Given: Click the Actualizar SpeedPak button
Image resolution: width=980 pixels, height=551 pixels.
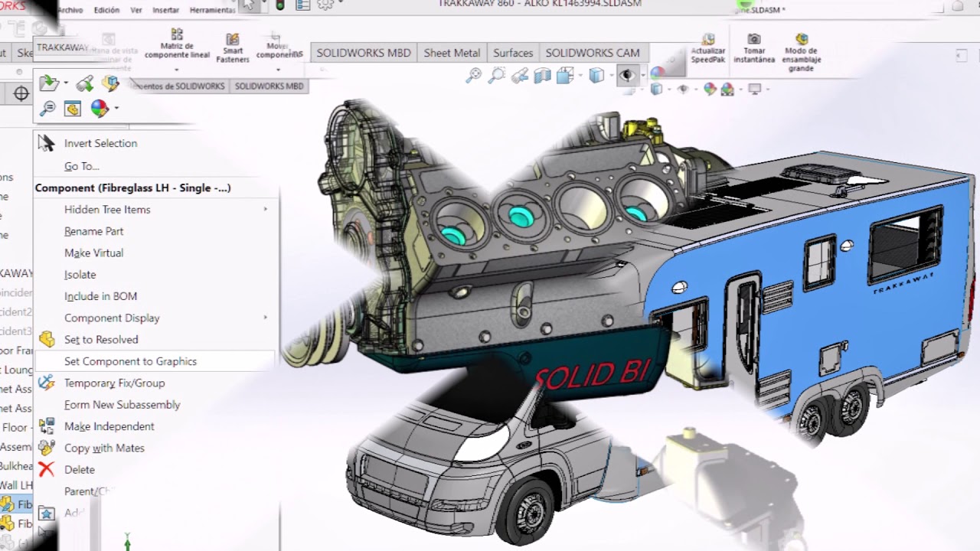Looking at the screenshot, I should point(708,48).
